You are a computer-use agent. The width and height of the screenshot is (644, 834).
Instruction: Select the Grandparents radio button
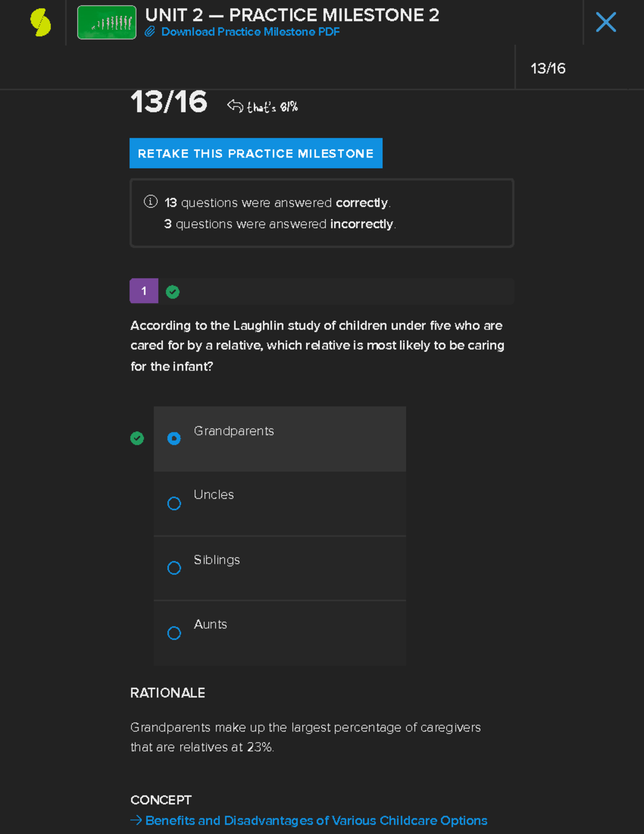point(174,439)
